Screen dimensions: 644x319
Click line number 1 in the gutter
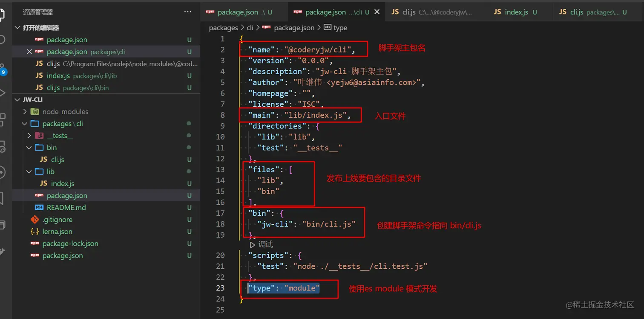[x=222, y=39]
